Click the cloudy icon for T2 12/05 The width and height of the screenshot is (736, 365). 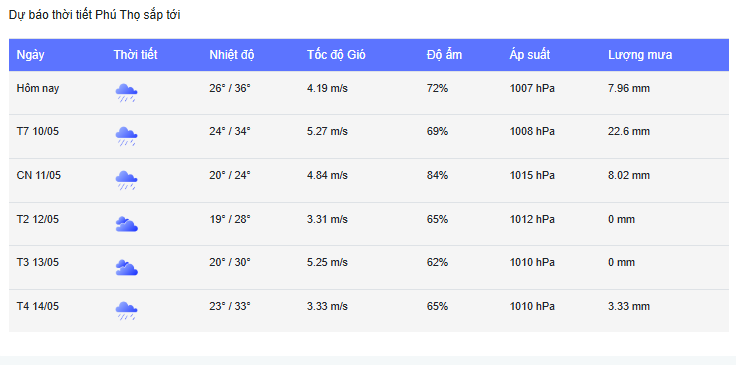pos(126,224)
